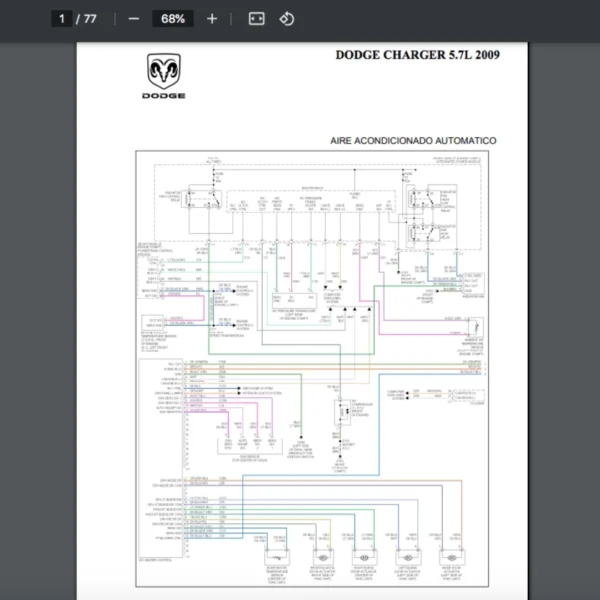The height and width of the screenshot is (600, 600).
Task: Click the A/C pressure transducer box
Action: click(x=286, y=300)
